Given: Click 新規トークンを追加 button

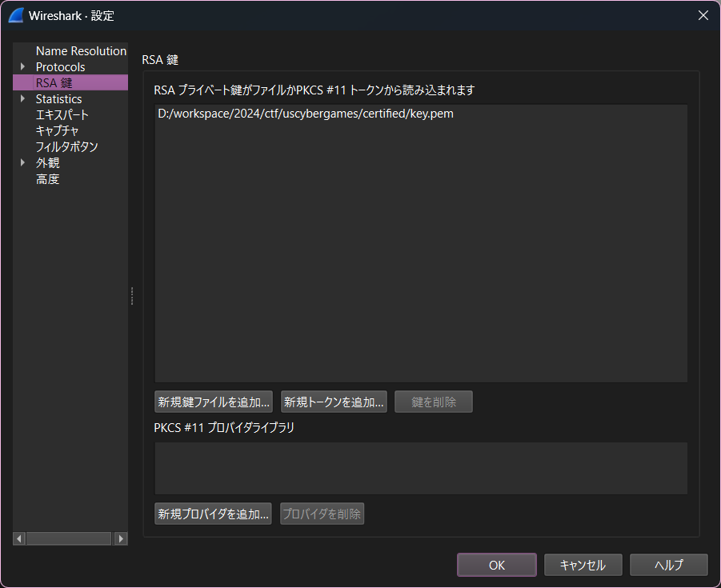Looking at the screenshot, I should pyautogui.click(x=334, y=402).
